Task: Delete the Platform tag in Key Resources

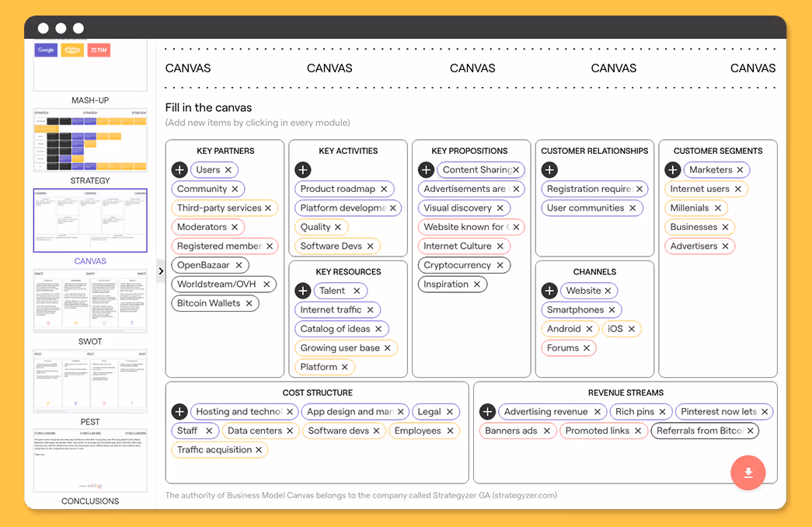Action: pyautogui.click(x=345, y=367)
